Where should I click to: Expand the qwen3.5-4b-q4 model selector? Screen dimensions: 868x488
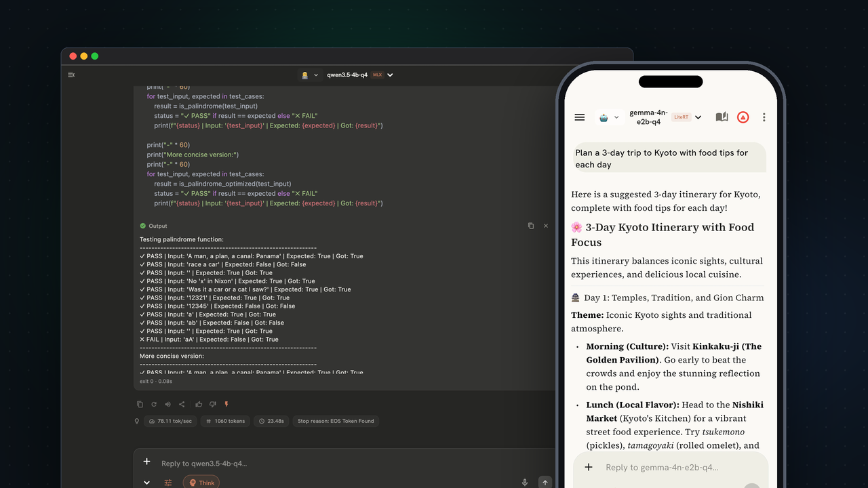[x=359, y=75]
